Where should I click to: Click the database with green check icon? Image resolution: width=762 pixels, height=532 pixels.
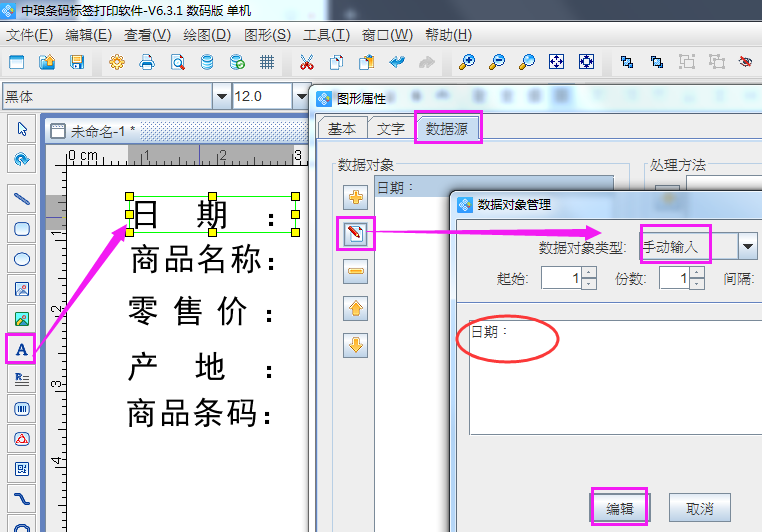coord(237,62)
